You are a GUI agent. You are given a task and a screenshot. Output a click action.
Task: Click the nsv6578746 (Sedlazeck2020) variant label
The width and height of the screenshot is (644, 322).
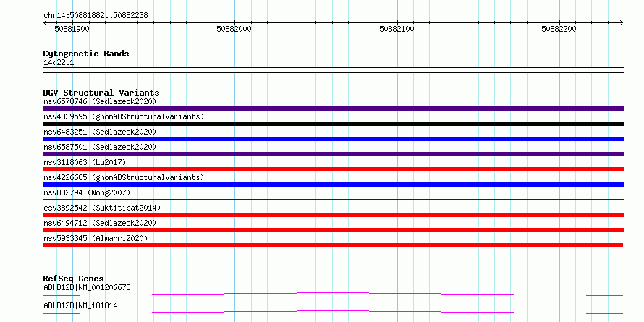tap(100, 101)
